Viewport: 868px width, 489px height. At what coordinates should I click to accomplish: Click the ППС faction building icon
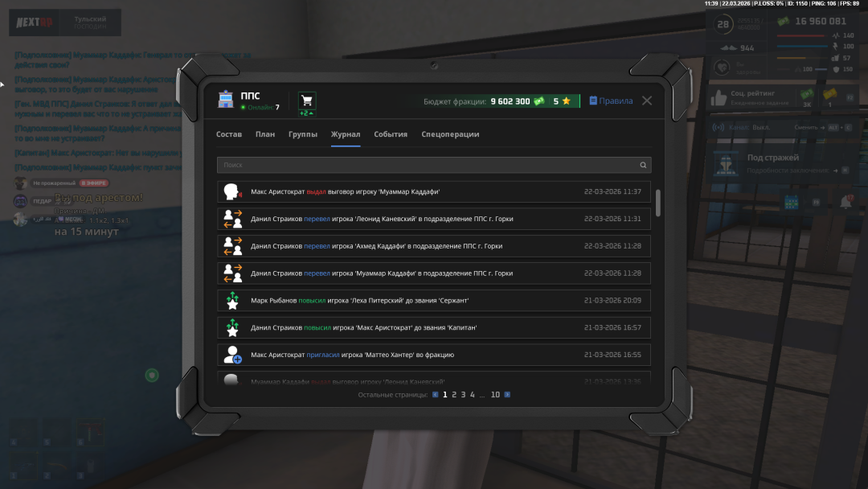point(226,101)
